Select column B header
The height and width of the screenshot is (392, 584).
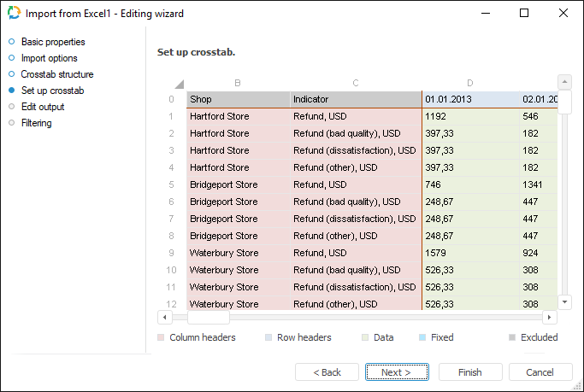238,83
